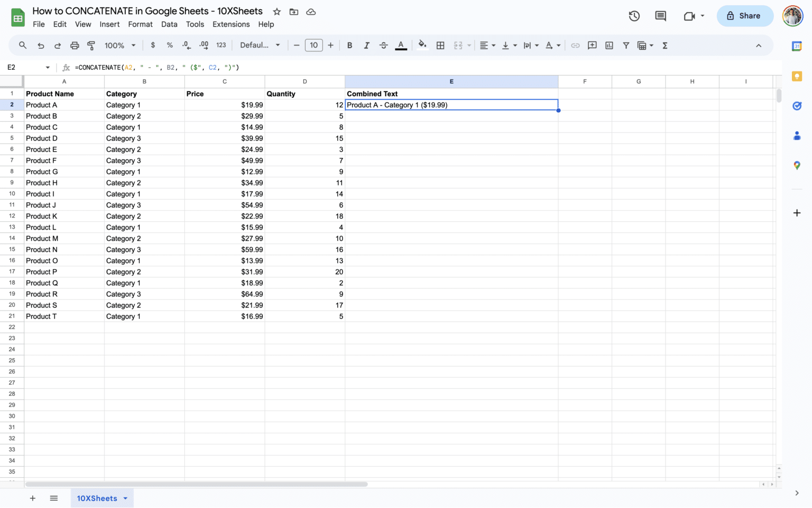Insert a comment
Screen dimensions: 812x508
pos(592,45)
